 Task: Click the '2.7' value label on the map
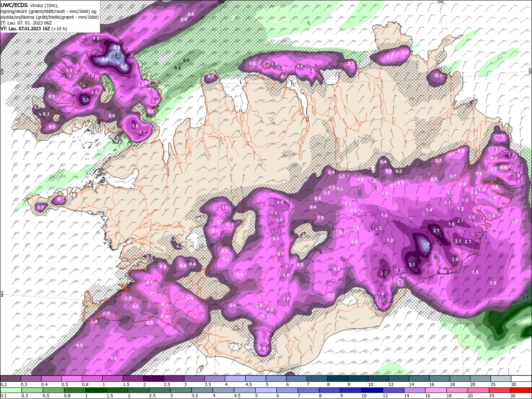coord(525,298)
